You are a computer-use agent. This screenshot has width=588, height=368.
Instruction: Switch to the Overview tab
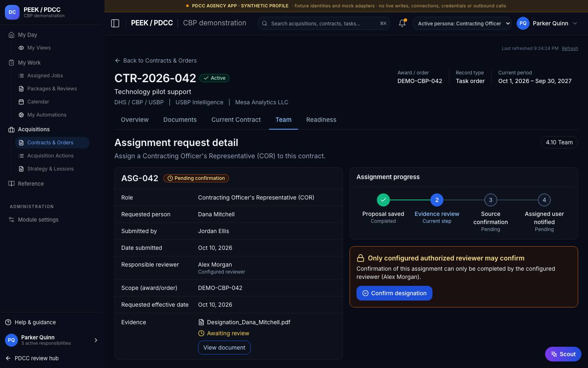(x=135, y=120)
